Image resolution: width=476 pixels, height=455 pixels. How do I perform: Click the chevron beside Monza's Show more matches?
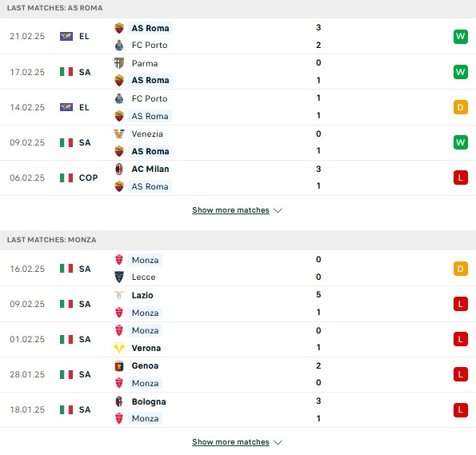pos(278,442)
